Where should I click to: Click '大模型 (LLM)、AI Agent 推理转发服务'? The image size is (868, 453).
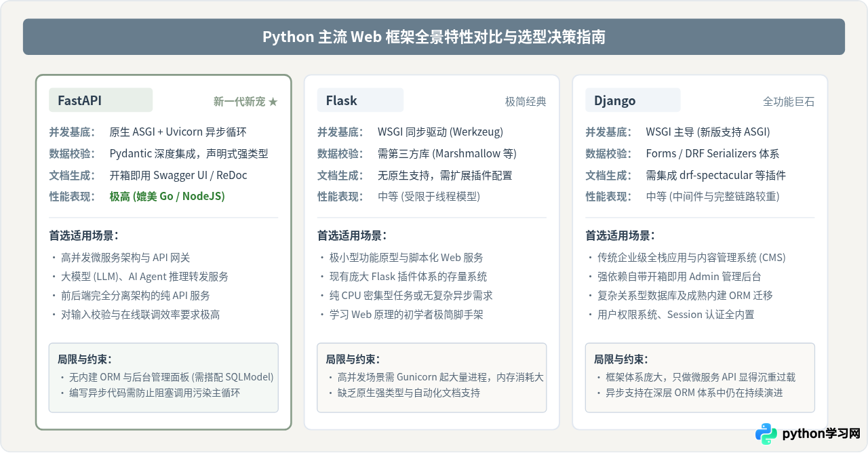click(144, 277)
